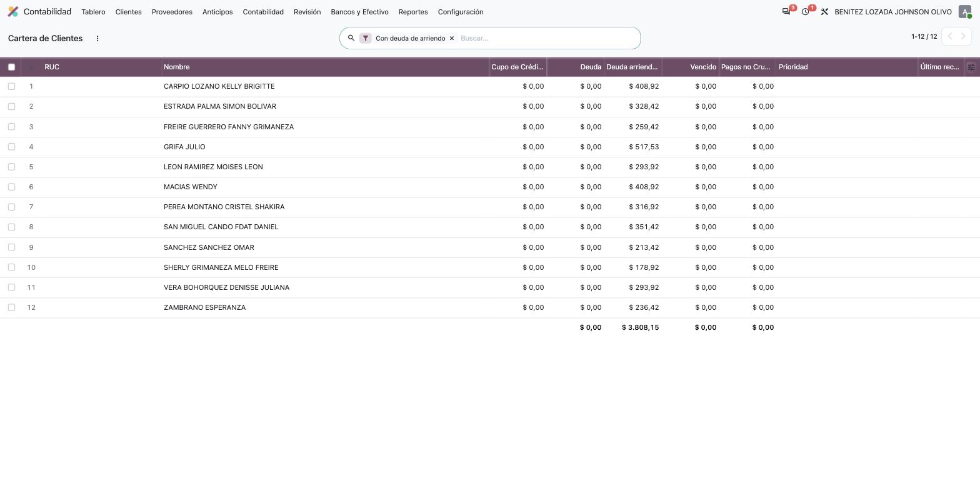980x481 pixels.
Task: Expand the Anticipos menu
Action: [x=217, y=12]
